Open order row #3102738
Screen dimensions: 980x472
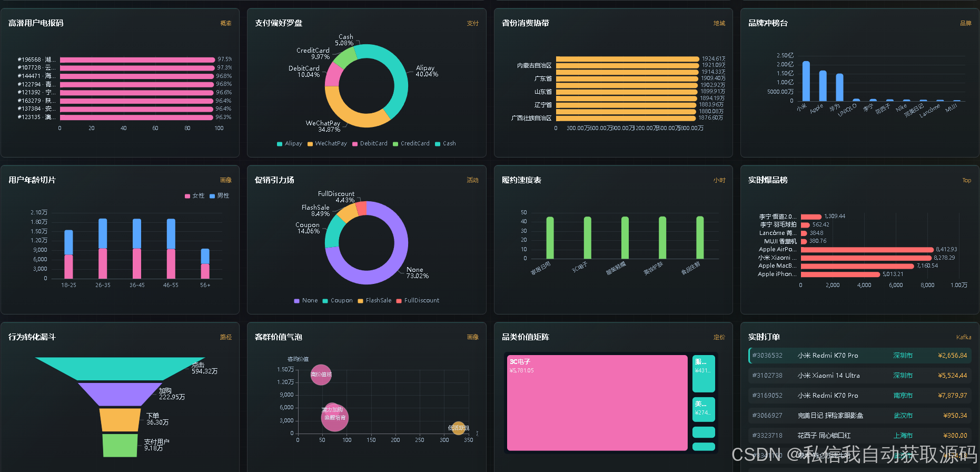point(859,376)
